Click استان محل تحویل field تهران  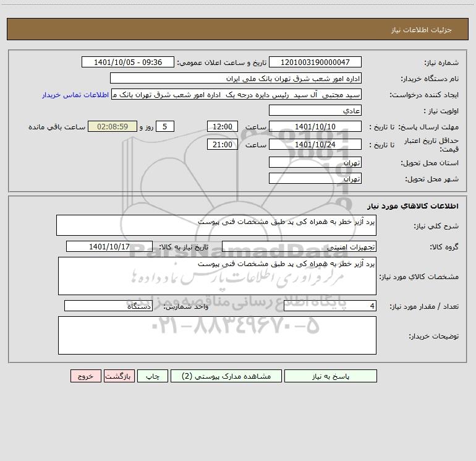(x=315, y=162)
